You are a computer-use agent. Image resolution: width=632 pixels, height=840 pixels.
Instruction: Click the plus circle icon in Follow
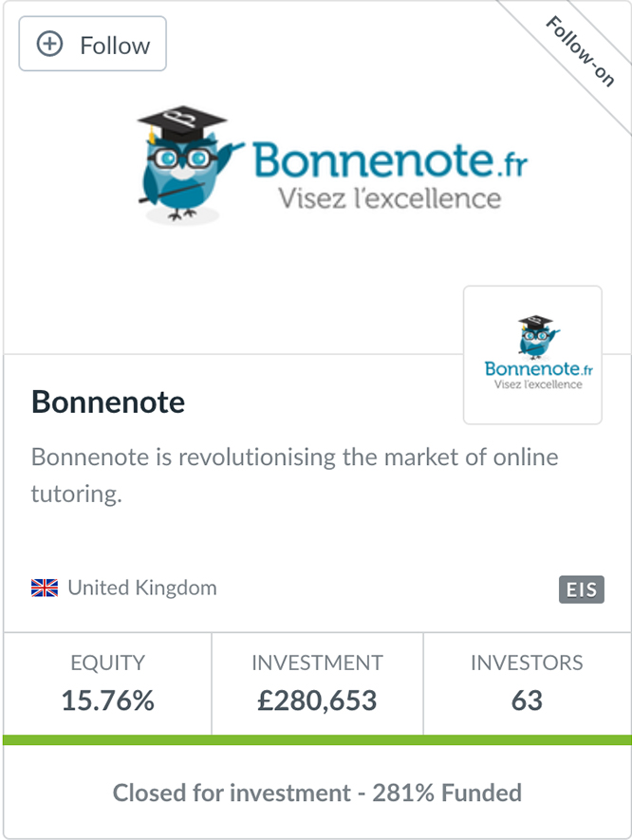tap(49, 44)
